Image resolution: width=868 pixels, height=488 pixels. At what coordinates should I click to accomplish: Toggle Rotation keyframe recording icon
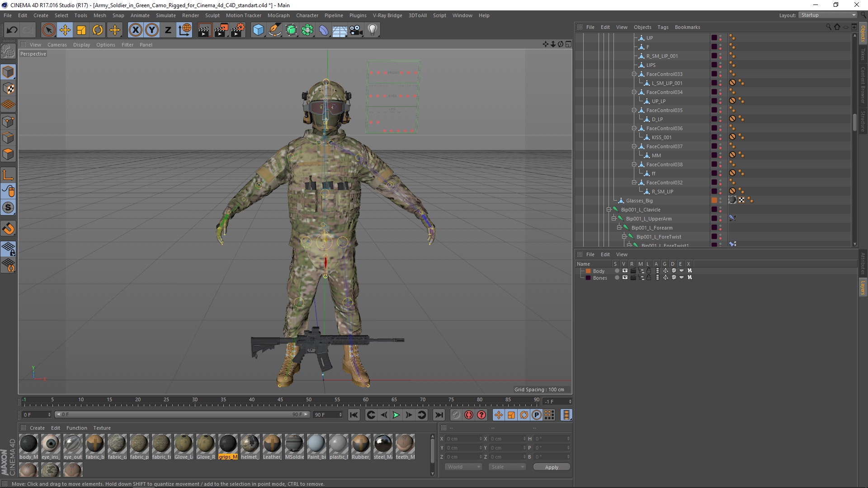click(524, 415)
